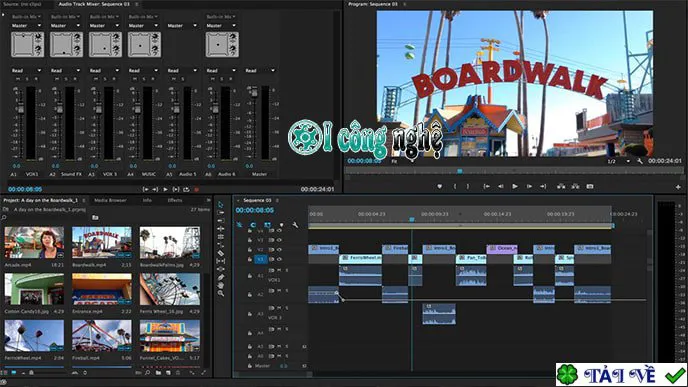Image resolution: width=688 pixels, height=387 pixels.
Task: Select Sequence 03 timeline tab
Action: [x=257, y=200]
